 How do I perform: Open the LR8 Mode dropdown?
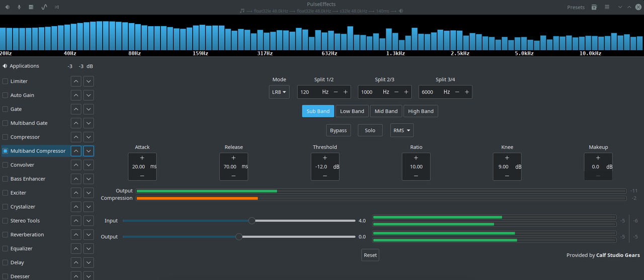pos(279,92)
